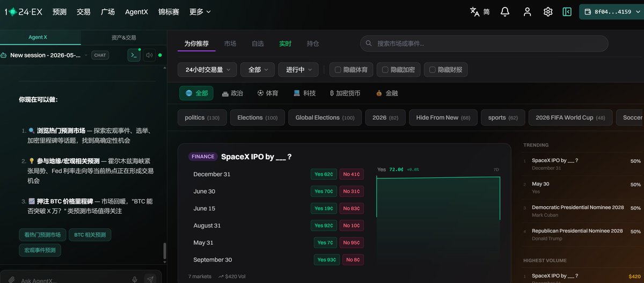Screen dimensions: 644x283
Task: Open 交易 in top navigation
Action: point(84,11)
